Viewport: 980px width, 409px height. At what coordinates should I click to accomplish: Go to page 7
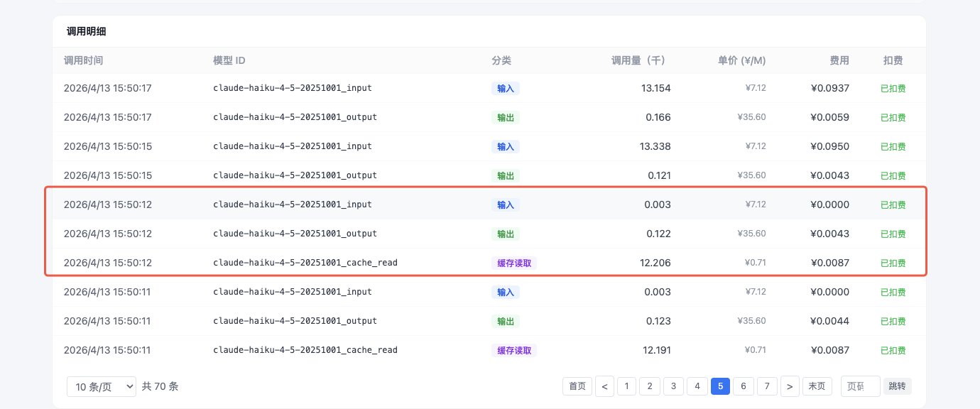767,386
